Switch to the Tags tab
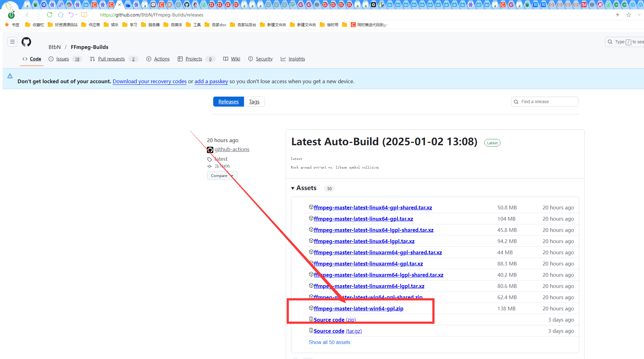The height and width of the screenshot is (359, 644). [254, 102]
